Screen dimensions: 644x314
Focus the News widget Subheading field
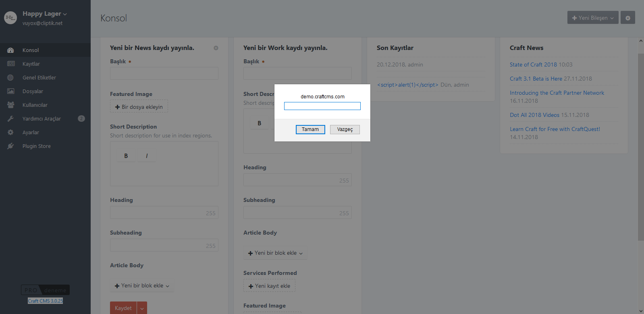(164, 245)
